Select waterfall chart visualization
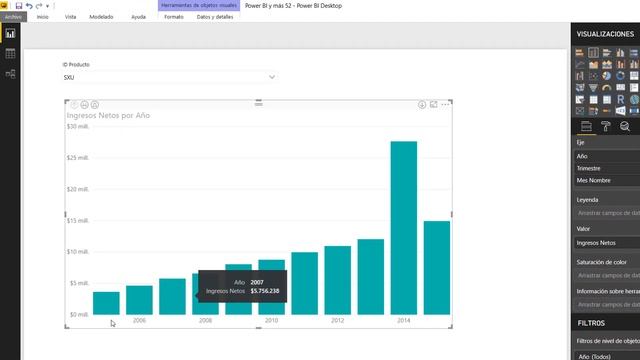The image size is (640, 360). (x=580, y=76)
